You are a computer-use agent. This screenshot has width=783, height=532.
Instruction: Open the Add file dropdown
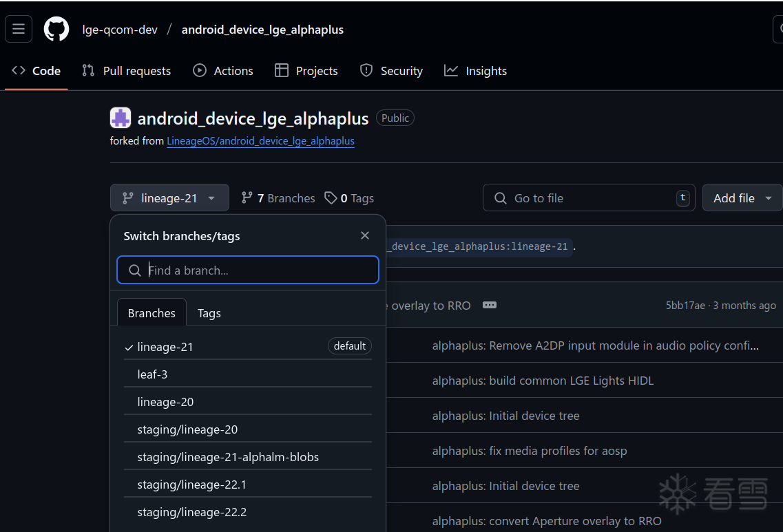click(x=742, y=198)
